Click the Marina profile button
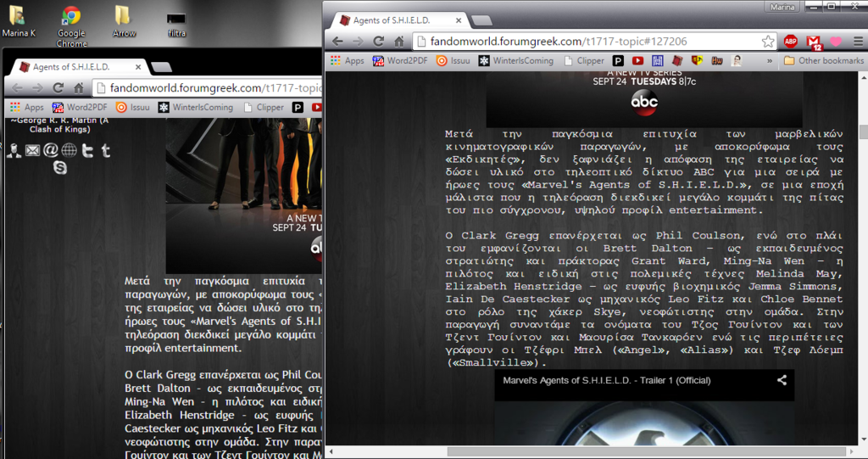Viewport: 868px width, 459px height. [x=782, y=7]
